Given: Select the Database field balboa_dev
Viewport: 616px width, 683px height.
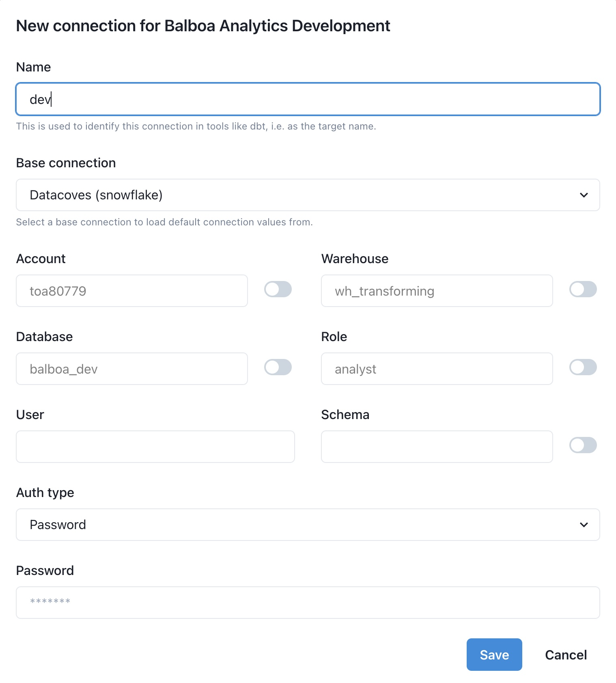Looking at the screenshot, I should [132, 369].
